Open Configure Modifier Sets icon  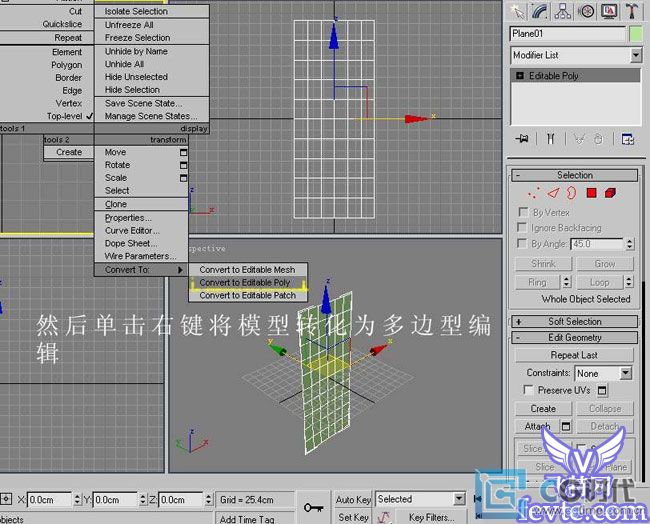[x=628, y=139]
